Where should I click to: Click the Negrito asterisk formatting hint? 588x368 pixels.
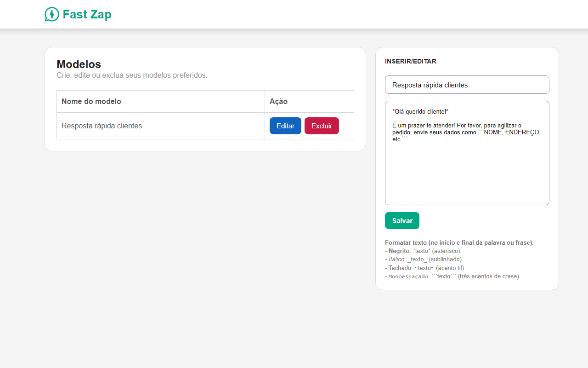pos(422,251)
